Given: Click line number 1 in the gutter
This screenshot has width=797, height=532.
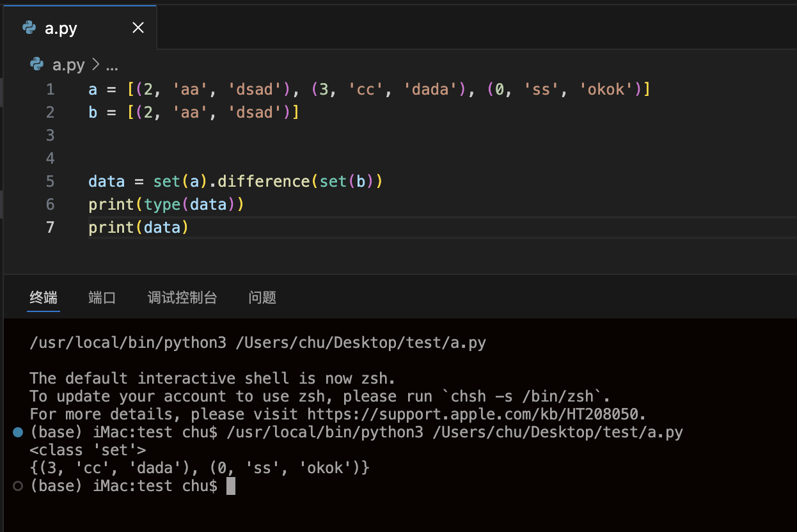Looking at the screenshot, I should click(x=50, y=90).
